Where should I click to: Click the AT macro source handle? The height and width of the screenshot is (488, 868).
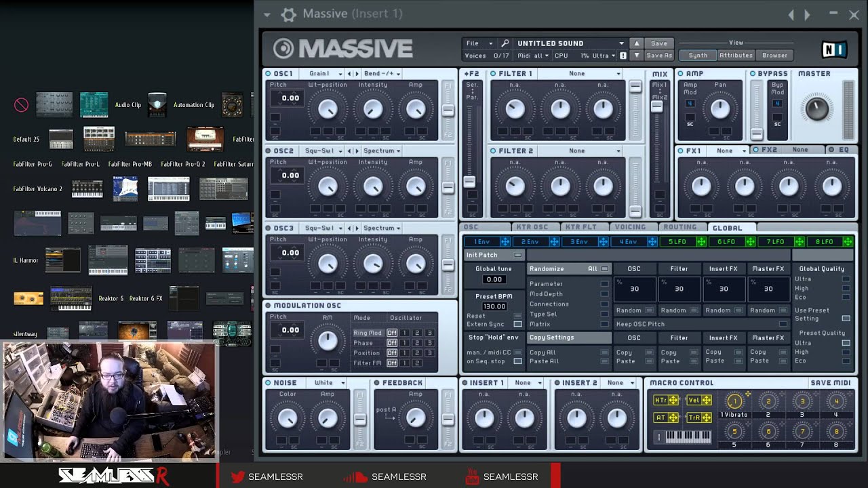(666, 418)
